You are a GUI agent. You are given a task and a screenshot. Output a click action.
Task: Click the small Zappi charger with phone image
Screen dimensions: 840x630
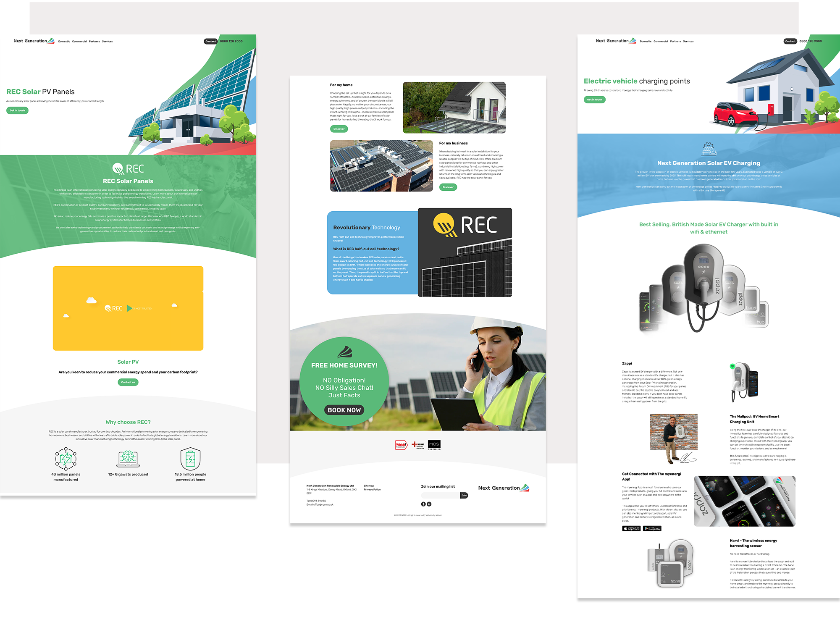[x=744, y=382]
